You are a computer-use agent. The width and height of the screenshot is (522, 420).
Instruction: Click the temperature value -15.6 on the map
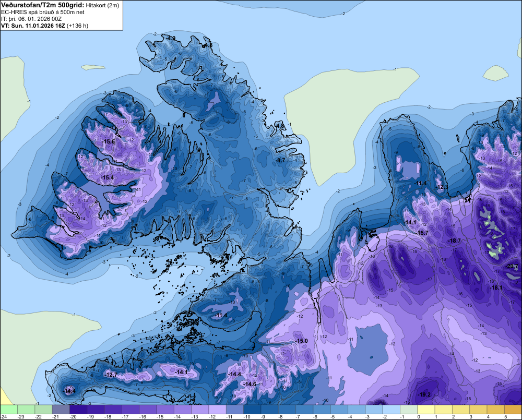pyautogui.click(x=108, y=141)
